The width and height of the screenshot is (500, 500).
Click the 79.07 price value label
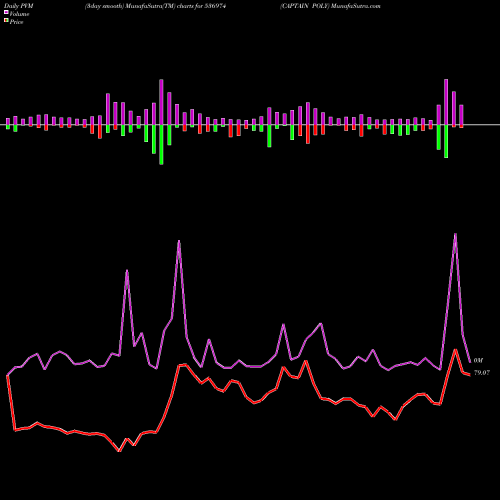pos(482,373)
